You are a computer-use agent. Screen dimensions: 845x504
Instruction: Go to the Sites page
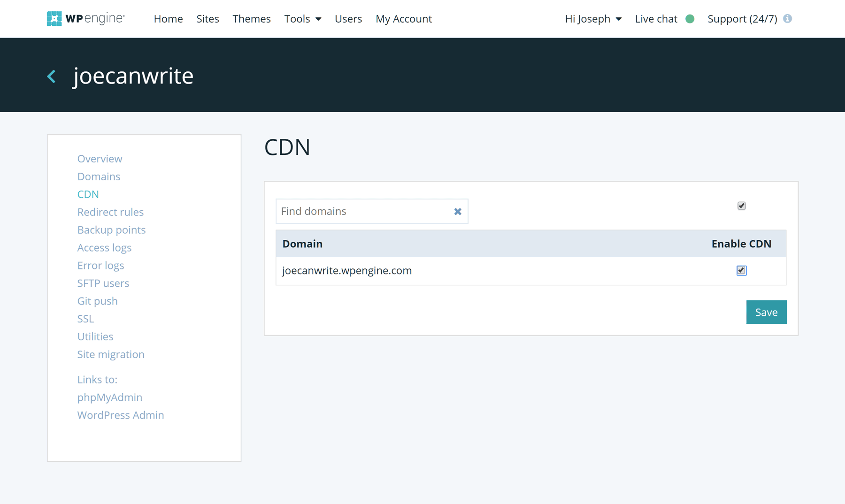pos(207,19)
